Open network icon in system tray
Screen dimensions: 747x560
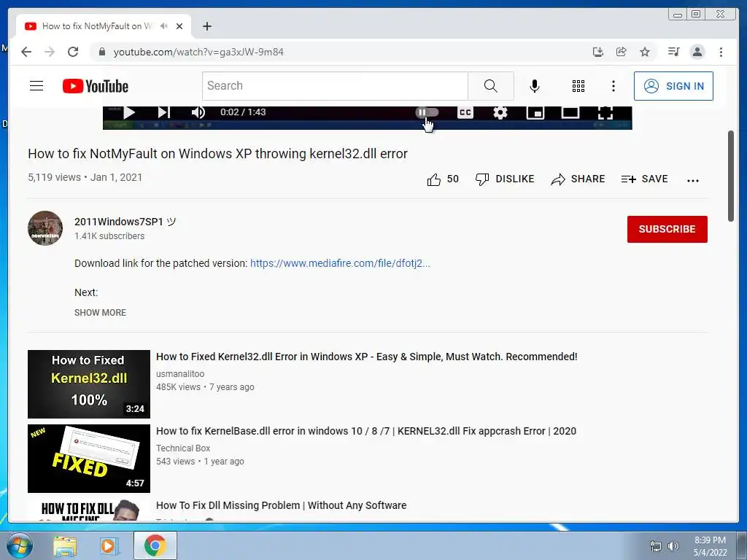[x=656, y=546]
